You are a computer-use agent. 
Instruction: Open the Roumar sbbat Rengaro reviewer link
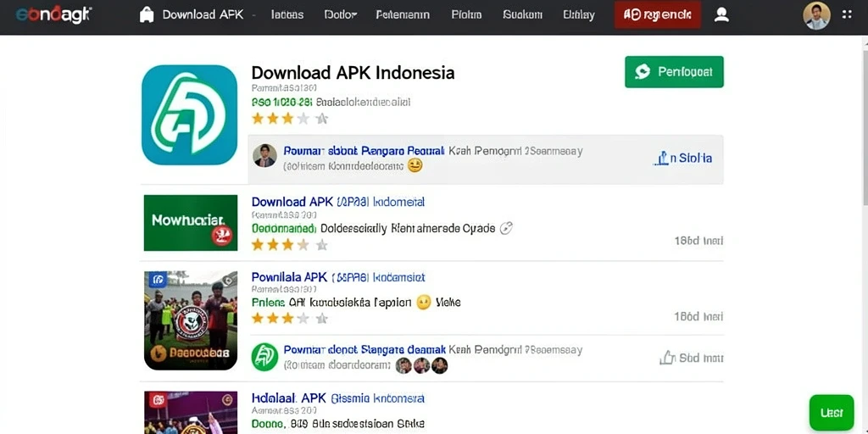[x=364, y=151]
